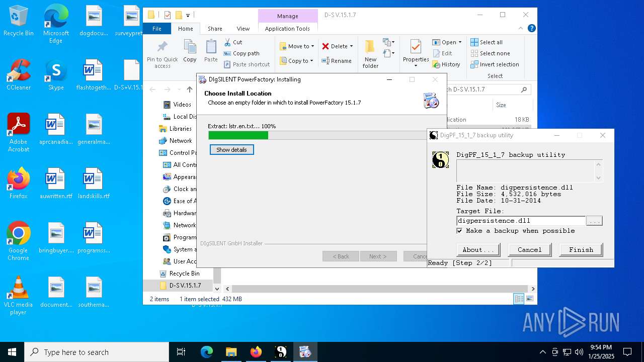This screenshot has width=644, height=362.
Task: Click Select none in ribbon
Action: (x=491, y=53)
